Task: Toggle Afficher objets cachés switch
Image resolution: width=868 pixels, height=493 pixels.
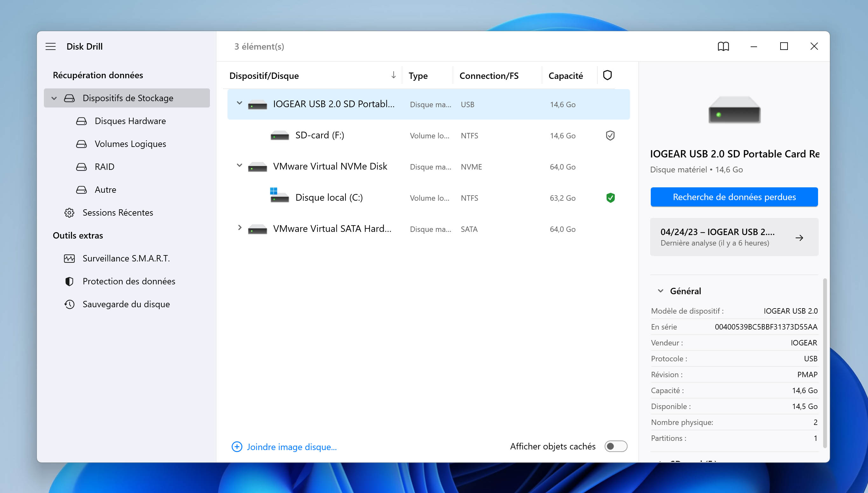Action: coord(615,446)
